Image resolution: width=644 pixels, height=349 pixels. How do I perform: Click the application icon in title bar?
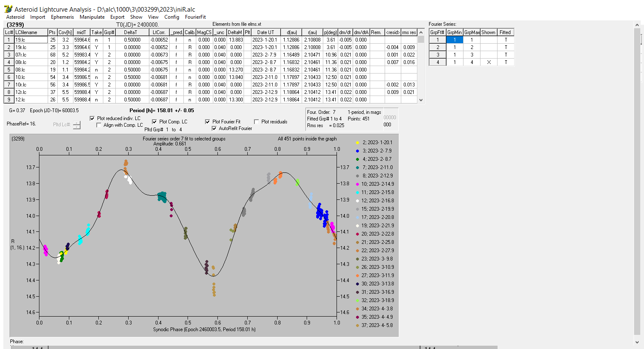tap(8, 9)
